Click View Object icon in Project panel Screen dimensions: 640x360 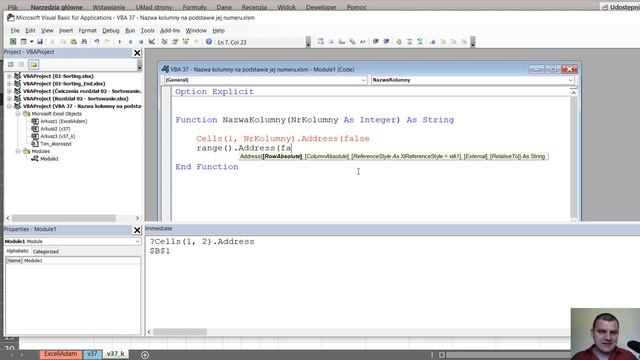21,64
